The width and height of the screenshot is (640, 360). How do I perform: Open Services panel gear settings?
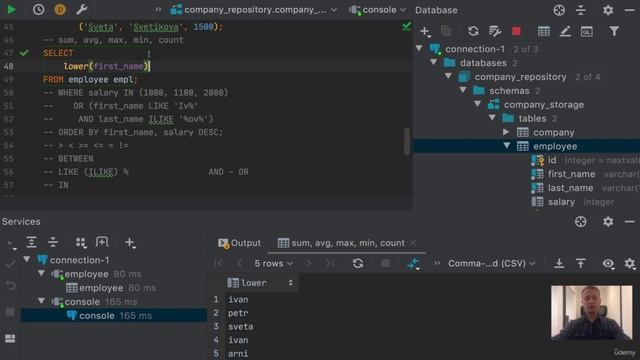(x=608, y=222)
